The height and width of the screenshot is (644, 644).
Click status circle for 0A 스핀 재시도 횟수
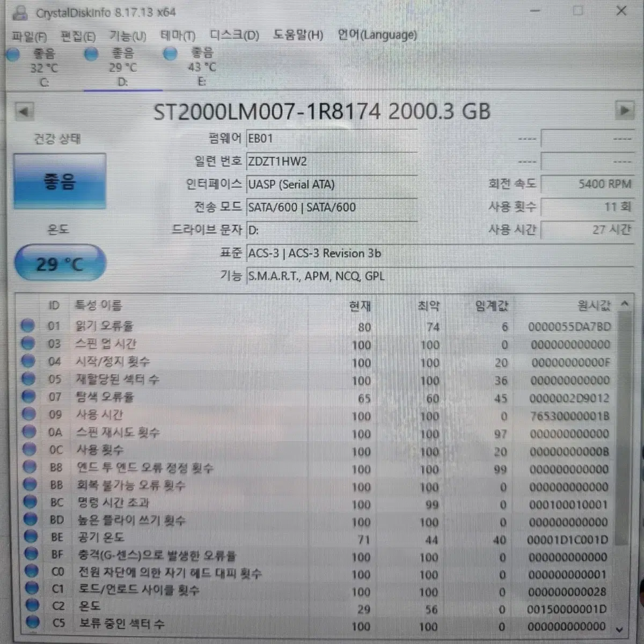coord(28,432)
